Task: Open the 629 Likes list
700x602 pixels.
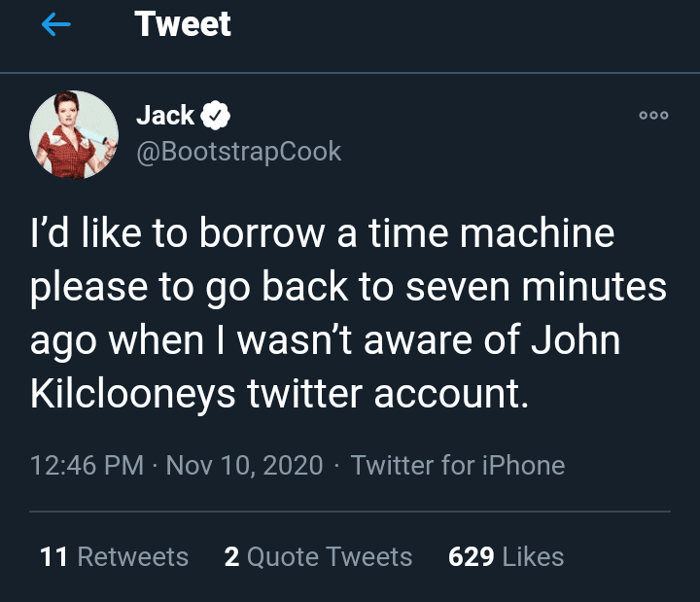Action: click(507, 557)
